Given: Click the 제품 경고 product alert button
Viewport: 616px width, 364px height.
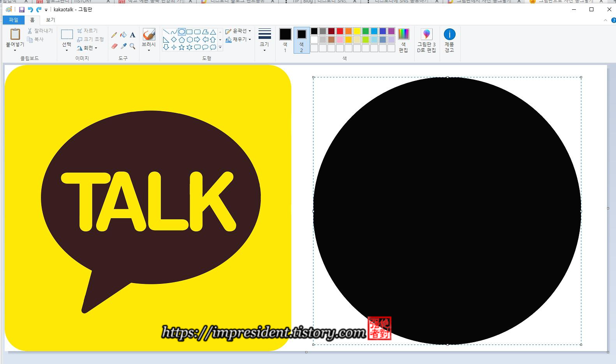Looking at the screenshot, I should pyautogui.click(x=449, y=40).
